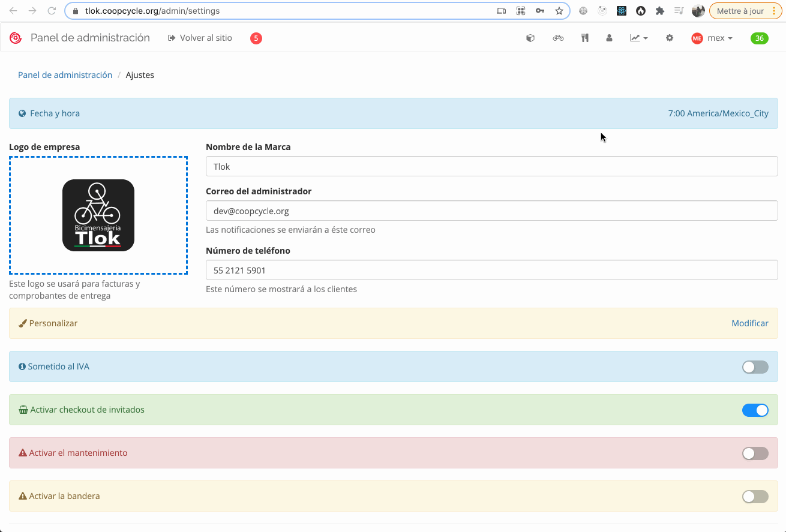Open the React DevTools extension icon

(x=622, y=11)
